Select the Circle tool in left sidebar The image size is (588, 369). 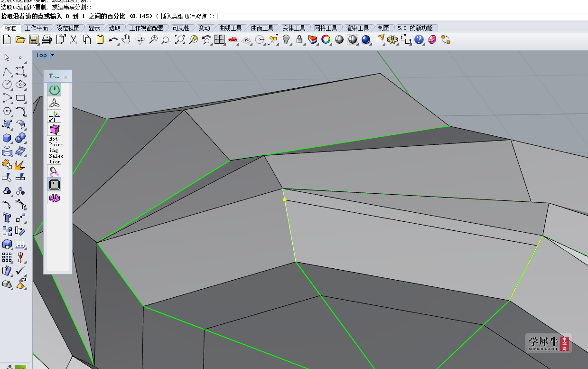click(x=7, y=85)
